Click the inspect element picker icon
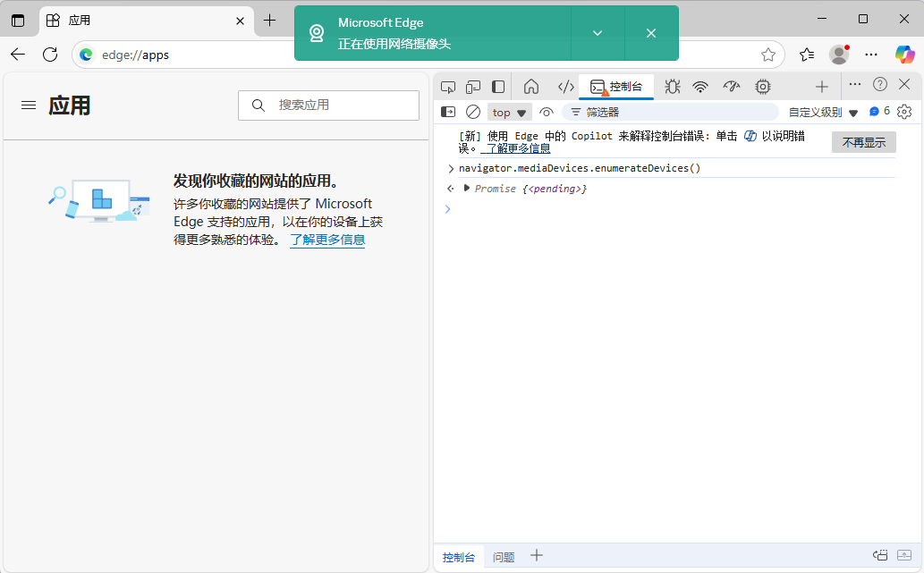The height and width of the screenshot is (573, 924). click(x=448, y=87)
